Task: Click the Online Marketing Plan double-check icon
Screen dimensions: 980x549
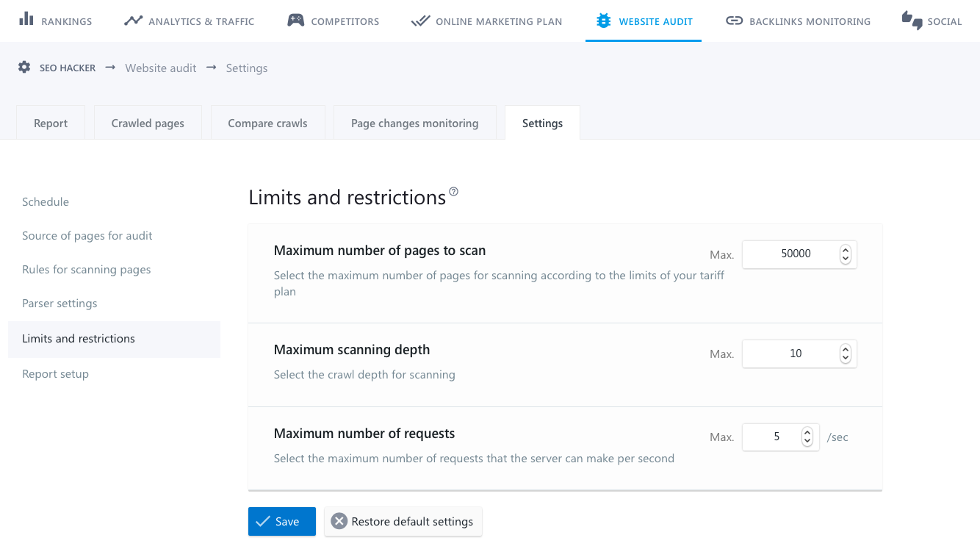Action: coord(420,21)
